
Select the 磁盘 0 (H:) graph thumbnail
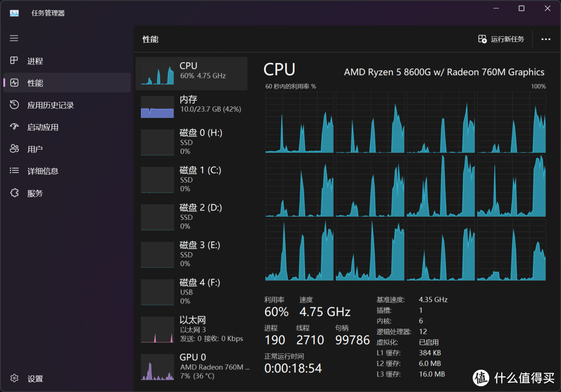pos(157,142)
